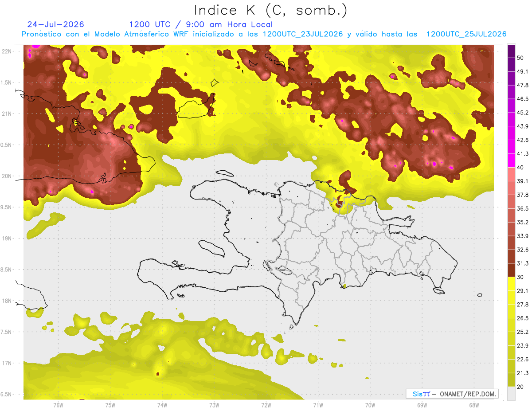Click the '70W' longitude label

click(370, 405)
